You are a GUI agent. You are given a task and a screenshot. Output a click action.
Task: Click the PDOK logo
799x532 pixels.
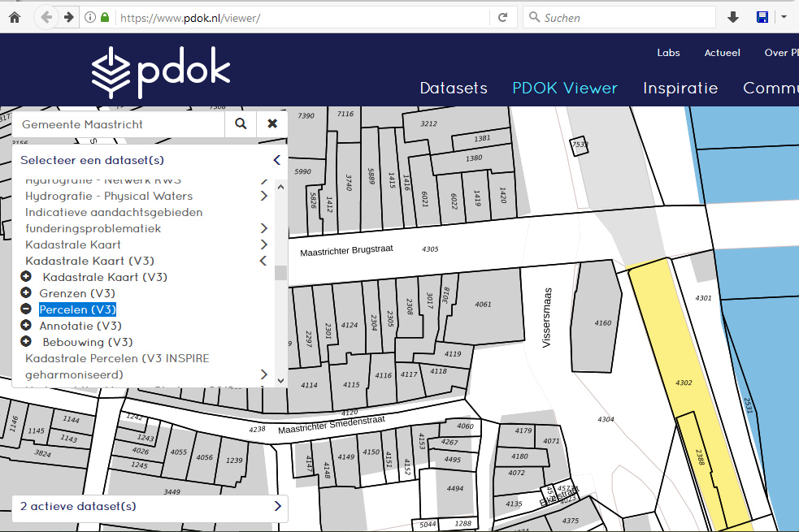point(161,73)
